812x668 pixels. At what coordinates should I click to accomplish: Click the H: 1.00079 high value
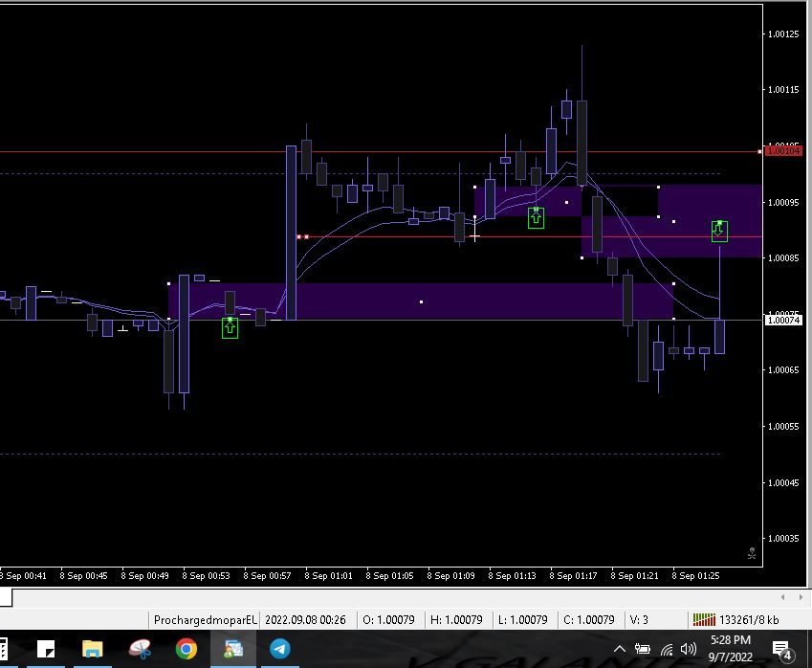457,620
